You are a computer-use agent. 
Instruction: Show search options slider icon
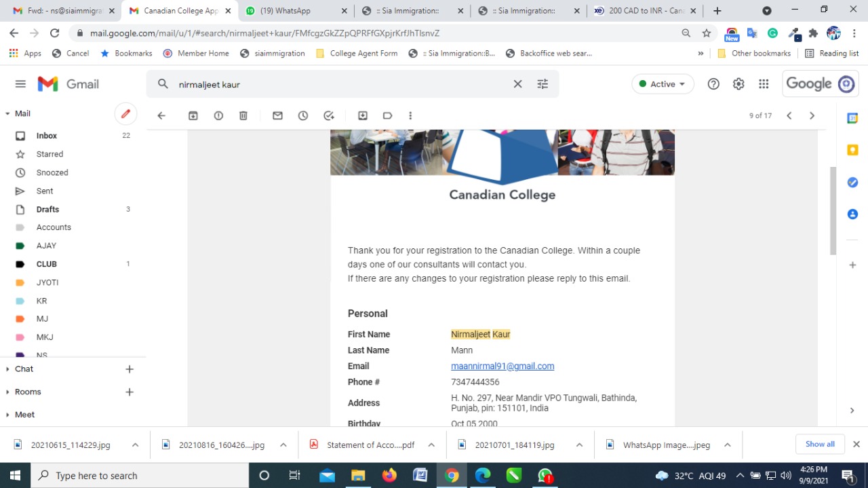(542, 84)
